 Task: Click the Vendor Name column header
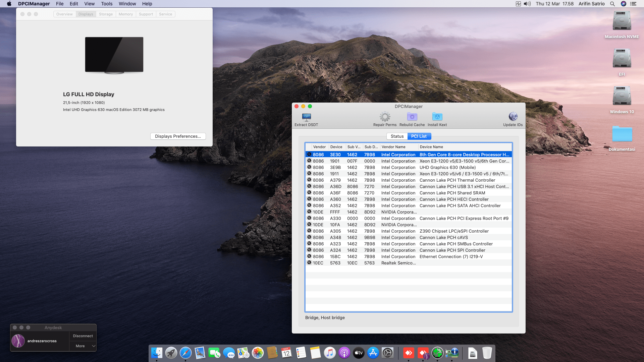tap(399, 147)
